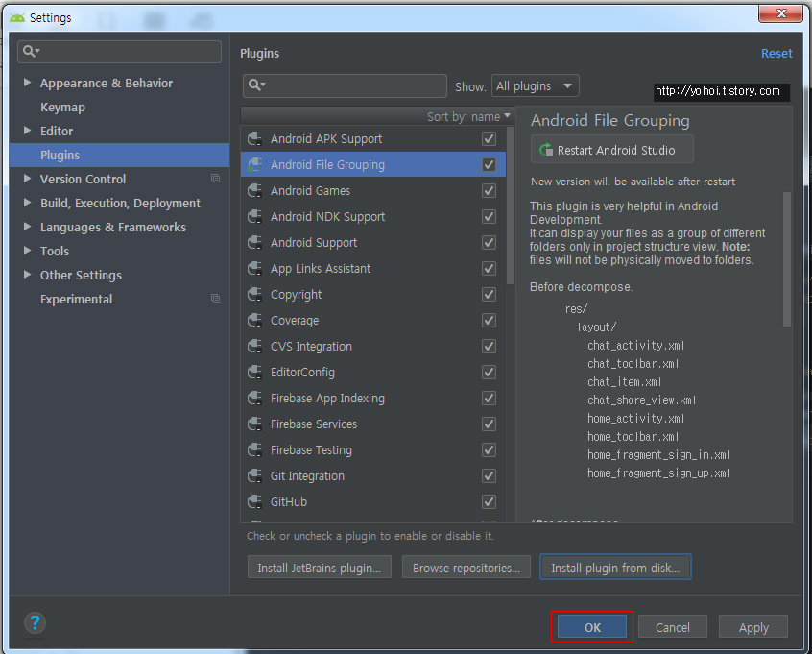Click the CVS Integration plugin icon
812x654 pixels.
[254, 346]
